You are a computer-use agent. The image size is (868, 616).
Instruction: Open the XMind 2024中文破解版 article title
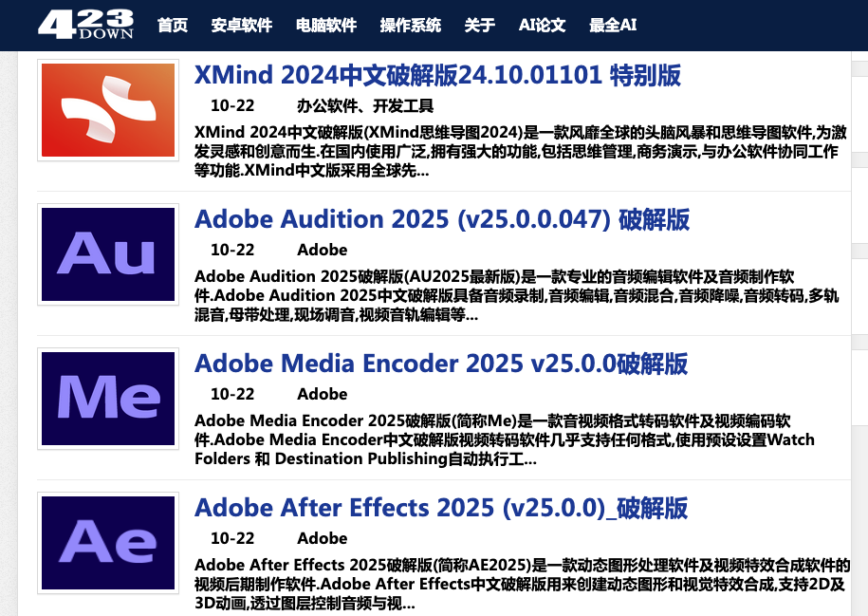[x=437, y=75]
